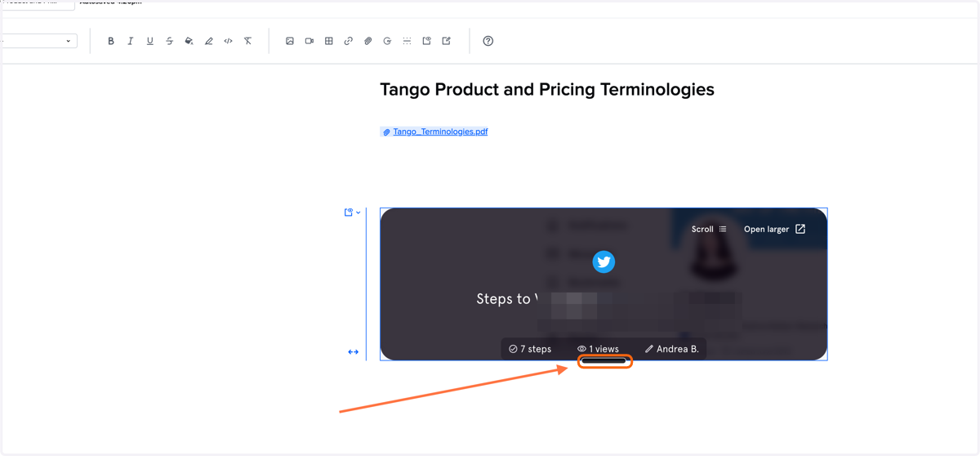Click the embed width resize arrows
This screenshot has width=980, height=456.
(x=354, y=352)
